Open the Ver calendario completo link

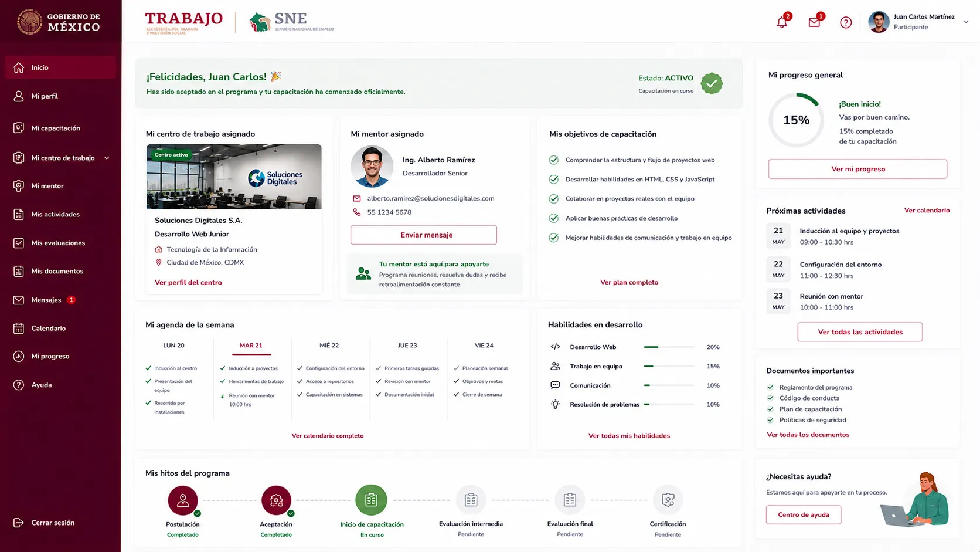(328, 436)
